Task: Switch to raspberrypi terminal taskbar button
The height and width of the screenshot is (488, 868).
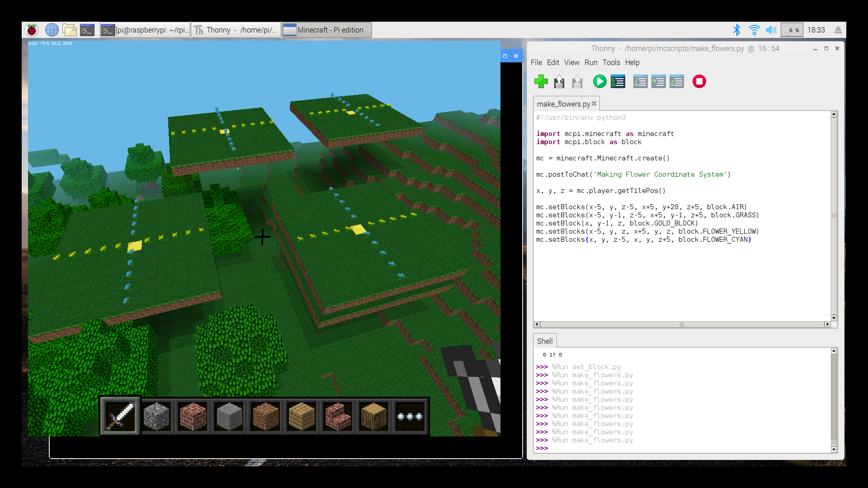Action: click(146, 30)
